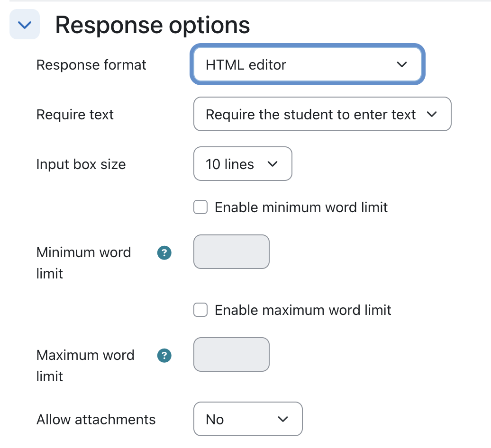Click the Require text field label
Screen dimensions: 491x448
(75, 115)
